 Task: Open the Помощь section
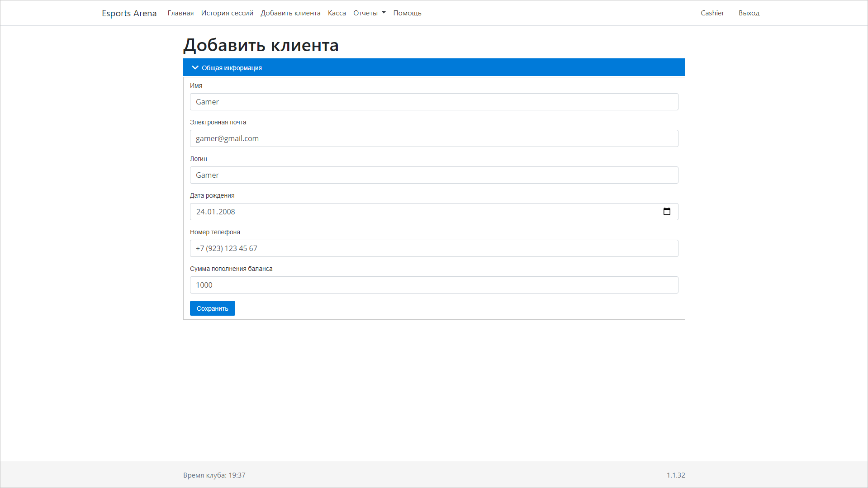pos(407,13)
